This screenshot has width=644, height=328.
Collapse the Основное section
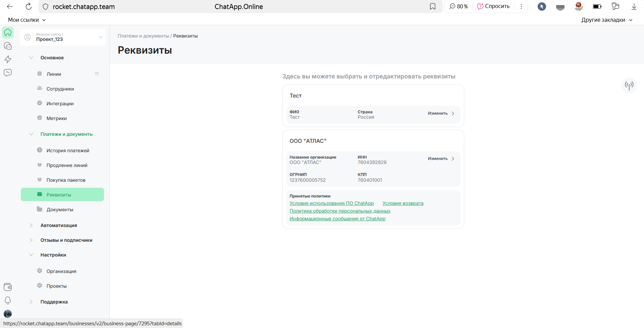coord(31,58)
